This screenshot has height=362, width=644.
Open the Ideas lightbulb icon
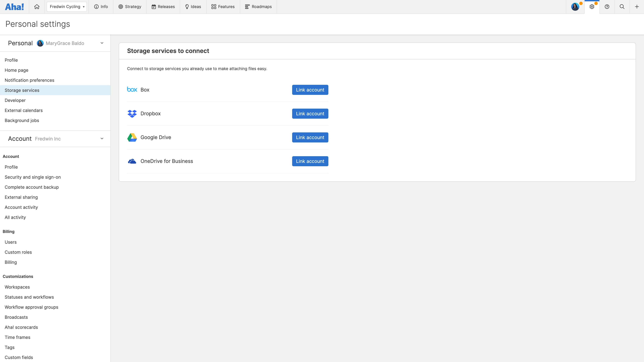point(187,7)
